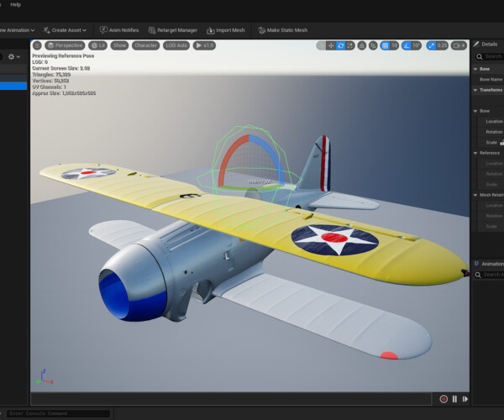504x420 pixels.
Task: Click the record animation button
Action: [x=444, y=399]
